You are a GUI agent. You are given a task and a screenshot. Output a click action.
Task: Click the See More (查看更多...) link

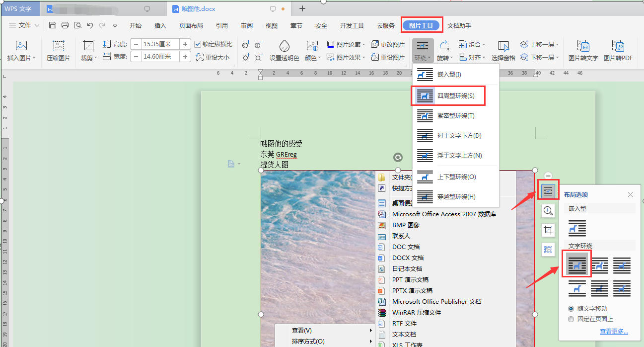[613, 332]
